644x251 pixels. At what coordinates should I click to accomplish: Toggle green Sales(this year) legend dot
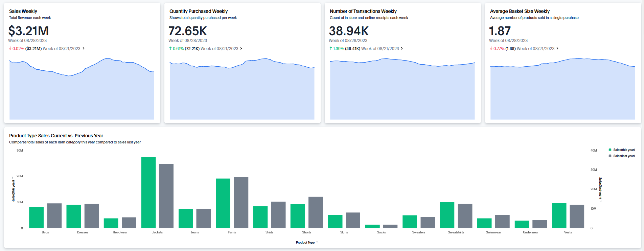610,150
